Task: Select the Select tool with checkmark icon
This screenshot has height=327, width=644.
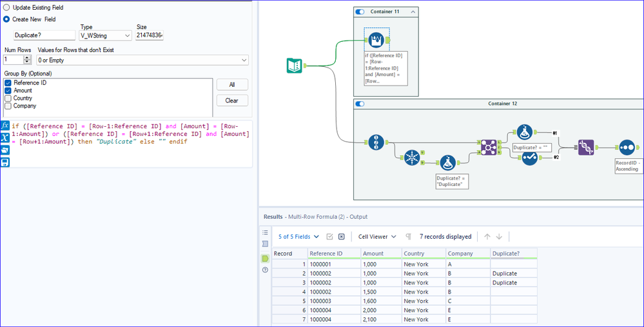Action: pos(529,158)
